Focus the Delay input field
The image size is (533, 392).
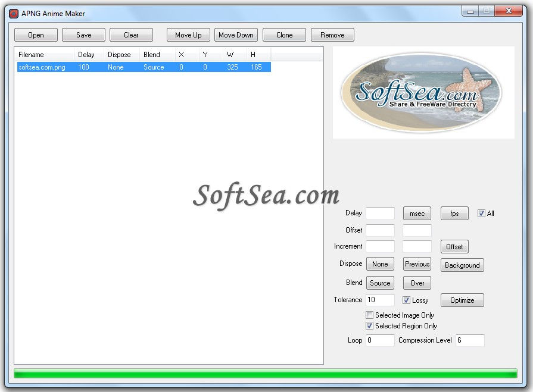pyautogui.click(x=380, y=213)
